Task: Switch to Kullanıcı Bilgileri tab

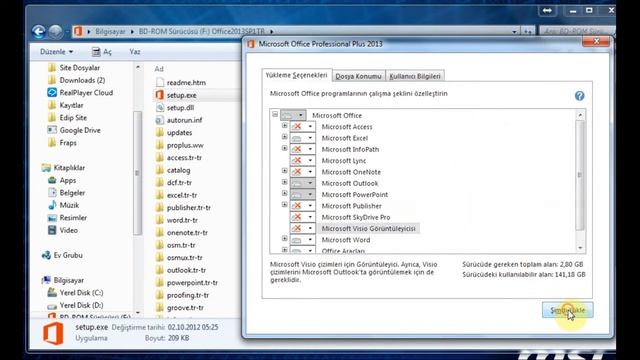Action: tap(415, 76)
